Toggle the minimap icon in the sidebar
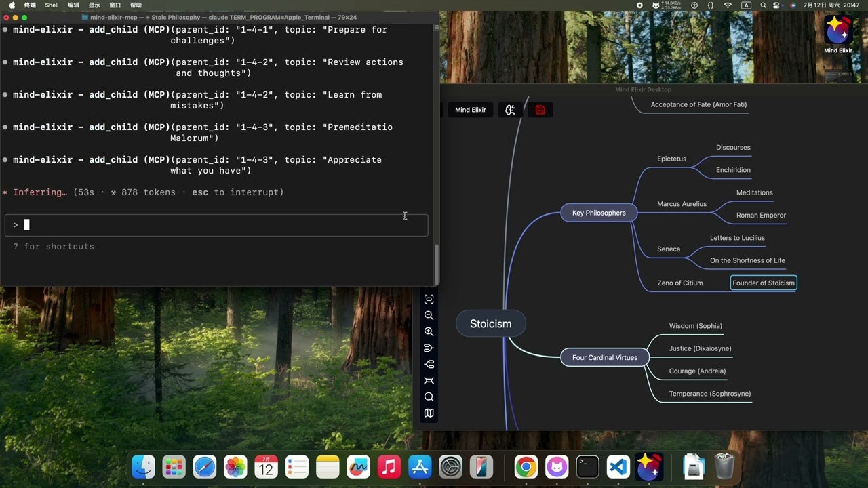Image resolution: width=868 pixels, height=488 pixels. pos(429,413)
